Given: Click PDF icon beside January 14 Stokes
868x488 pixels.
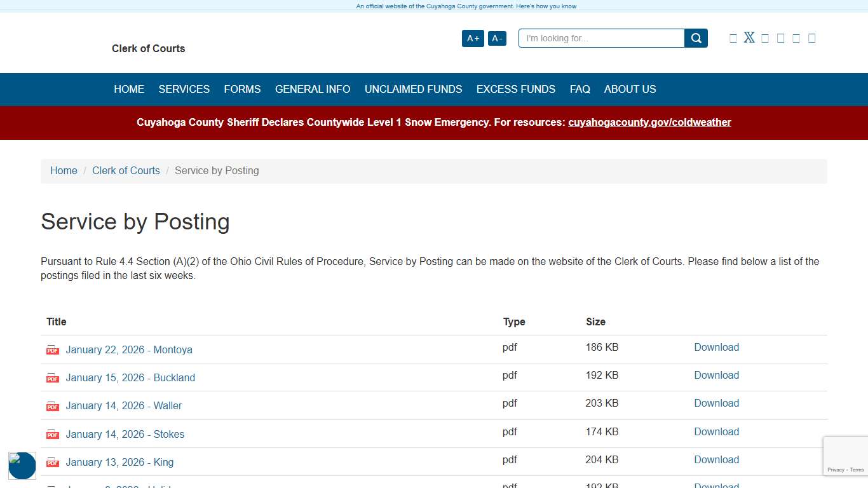Looking at the screenshot, I should (x=53, y=435).
